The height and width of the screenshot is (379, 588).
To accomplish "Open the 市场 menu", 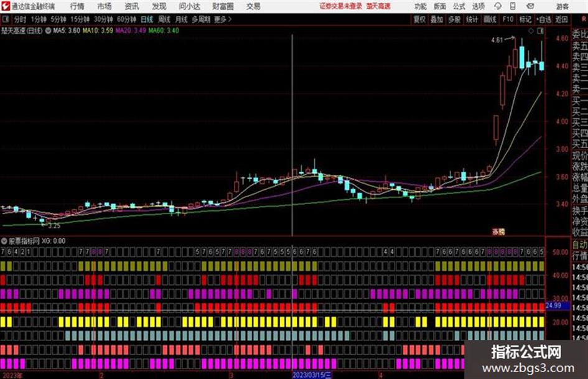I will [105, 6].
